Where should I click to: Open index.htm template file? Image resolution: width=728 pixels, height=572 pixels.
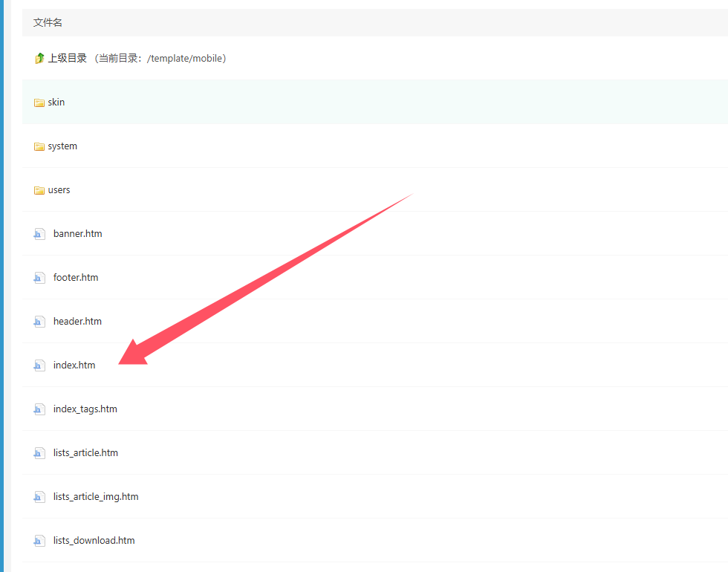click(x=74, y=365)
